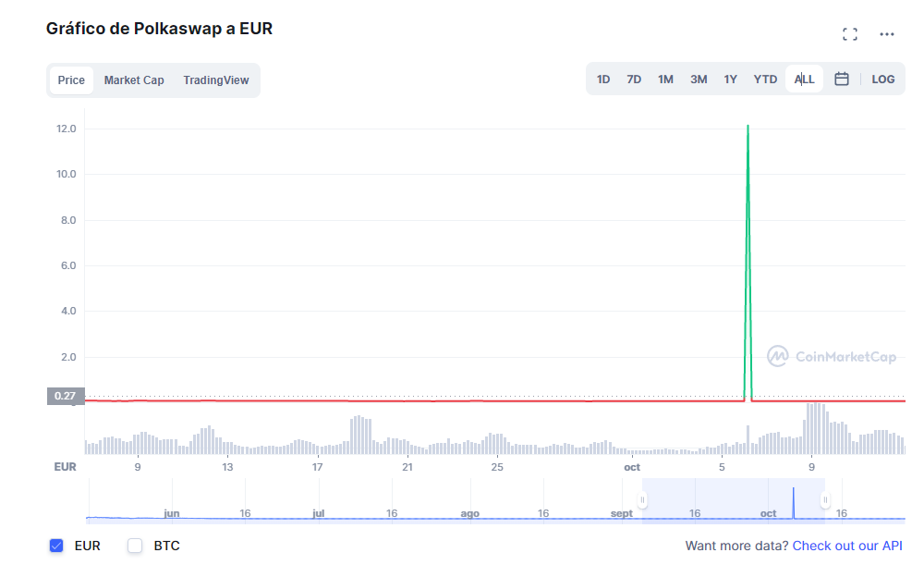The width and height of the screenshot is (924, 565).
Task: Set the range to 1Y
Action: (730, 80)
